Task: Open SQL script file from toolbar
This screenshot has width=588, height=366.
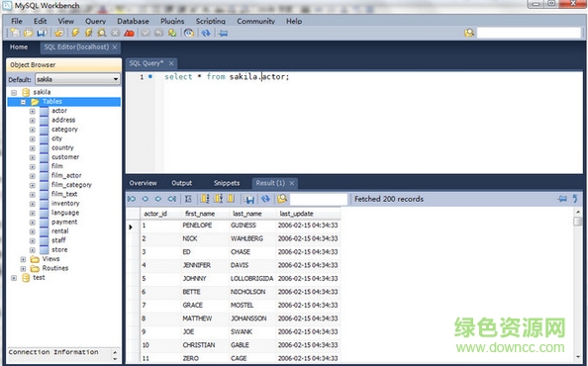Action: (29, 33)
